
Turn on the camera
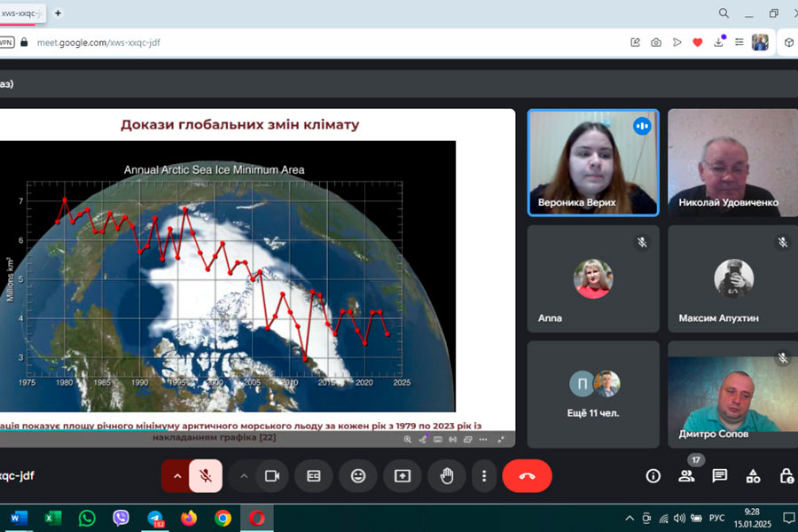(x=272, y=476)
